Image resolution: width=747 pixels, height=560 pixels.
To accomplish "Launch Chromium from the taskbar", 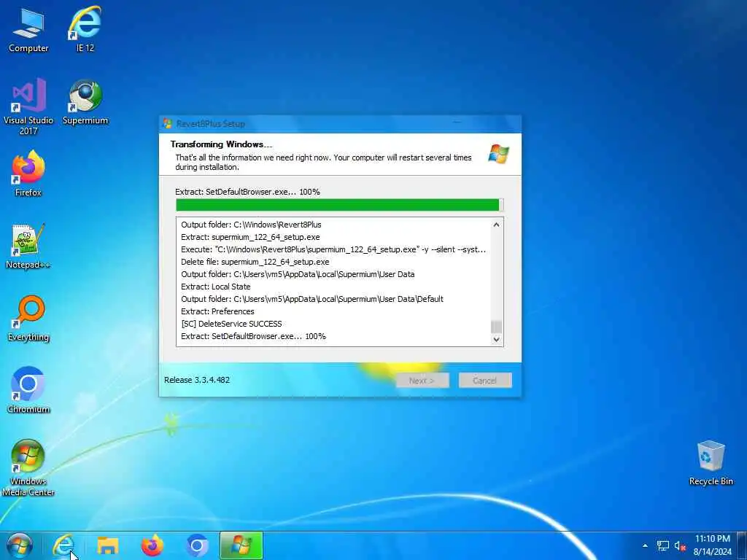I will click(x=197, y=545).
